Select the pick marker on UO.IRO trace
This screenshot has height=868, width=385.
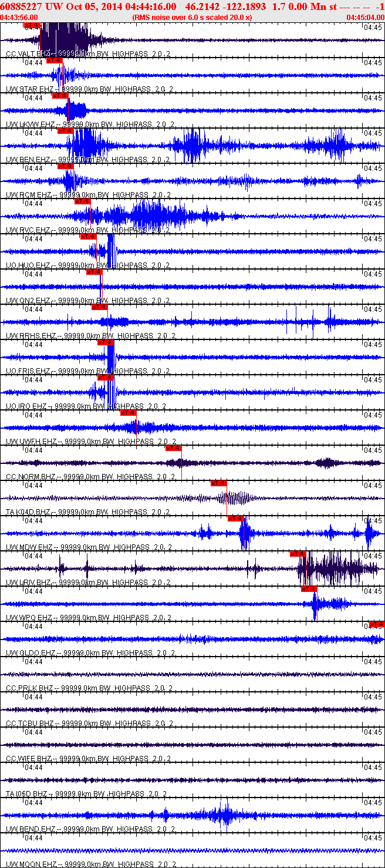click(105, 378)
